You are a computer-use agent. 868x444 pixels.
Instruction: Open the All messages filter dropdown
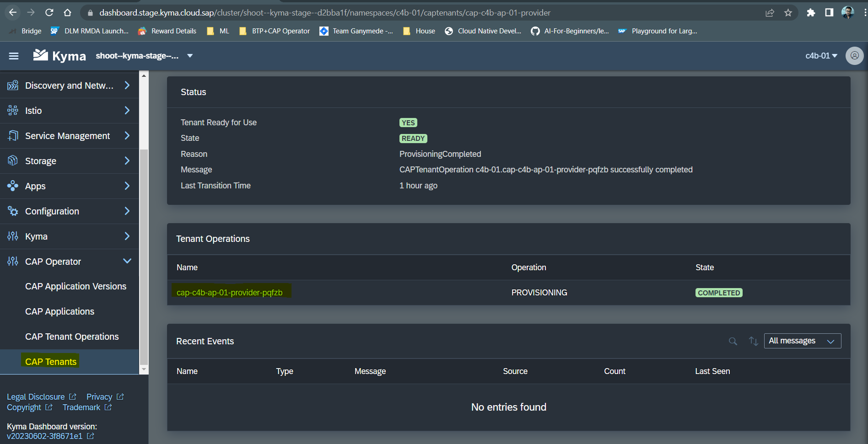(802, 341)
